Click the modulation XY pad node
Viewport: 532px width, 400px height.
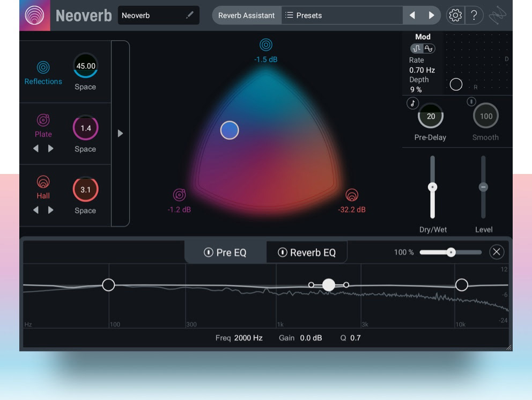(x=456, y=84)
